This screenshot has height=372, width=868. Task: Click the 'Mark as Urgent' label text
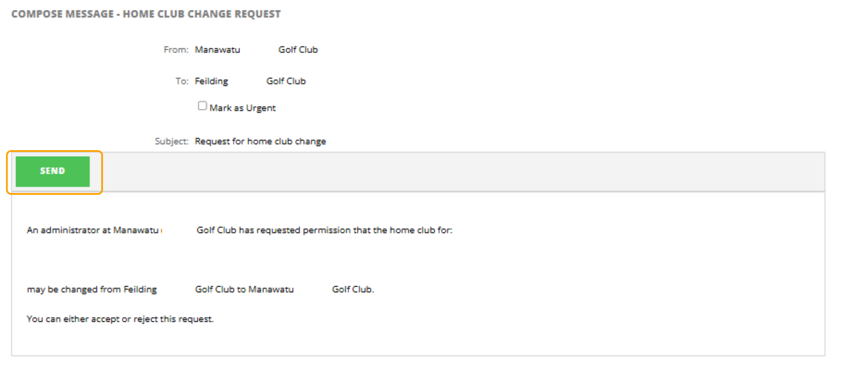click(x=242, y=108)
